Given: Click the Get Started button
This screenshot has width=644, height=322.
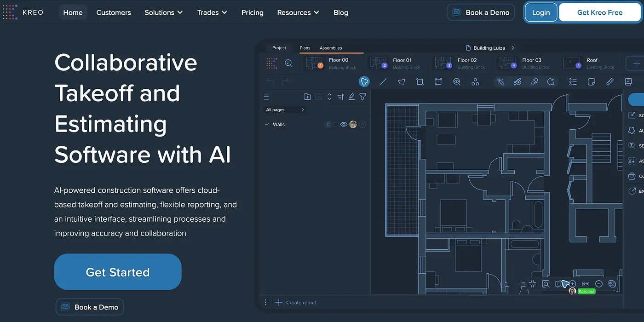Looking at the screenshot, I should coord(118,272).
